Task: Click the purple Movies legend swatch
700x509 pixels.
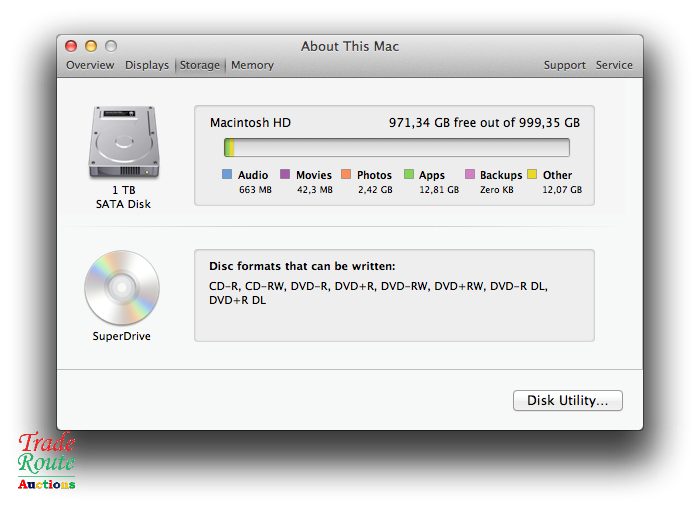Action: 285,175
